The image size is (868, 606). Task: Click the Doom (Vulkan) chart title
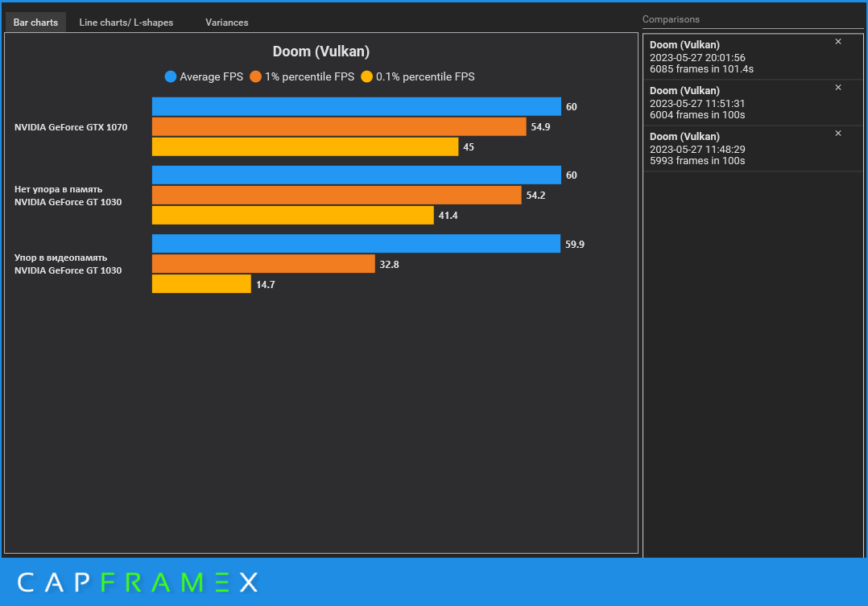(321, 52)
